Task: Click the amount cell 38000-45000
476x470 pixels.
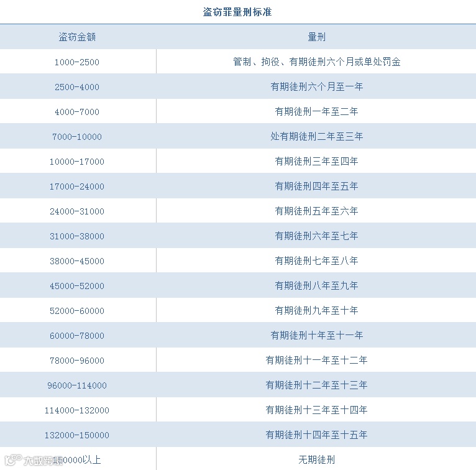Action: pos(77,261)
